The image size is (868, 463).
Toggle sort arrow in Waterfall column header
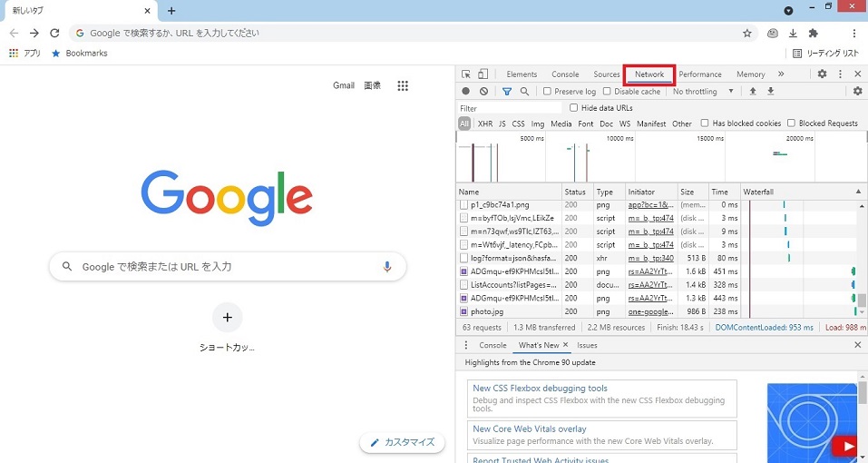859,192
